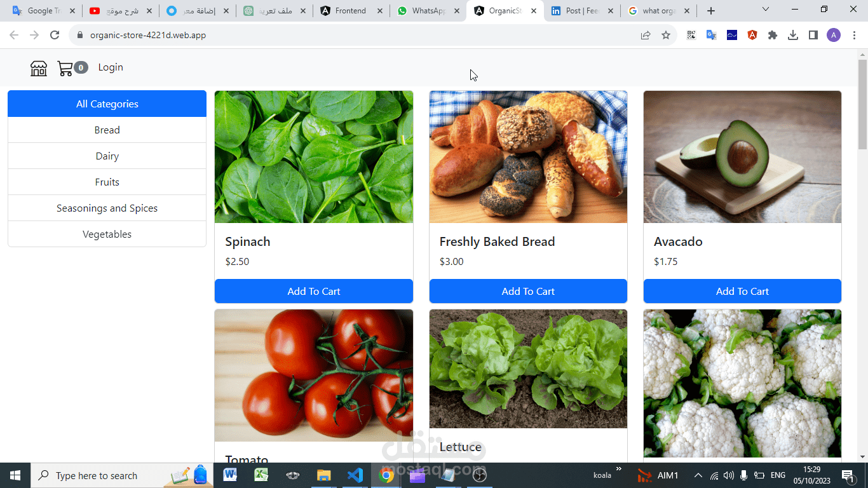Open the Angular DevTools extension
Screen dimensions: 868x488
point(752,35)
